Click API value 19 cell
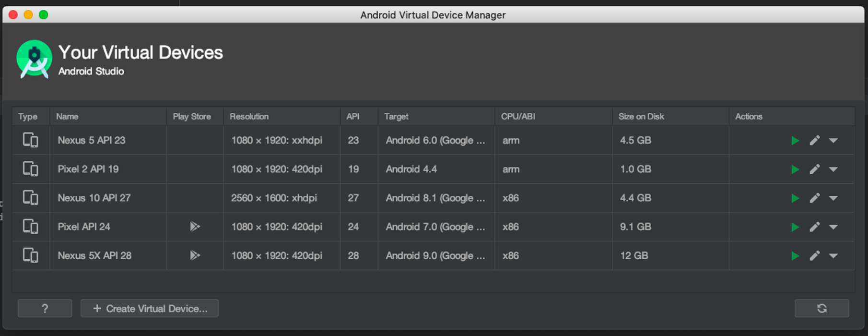This screenshot has width=868, height=336. click(359, 169)
